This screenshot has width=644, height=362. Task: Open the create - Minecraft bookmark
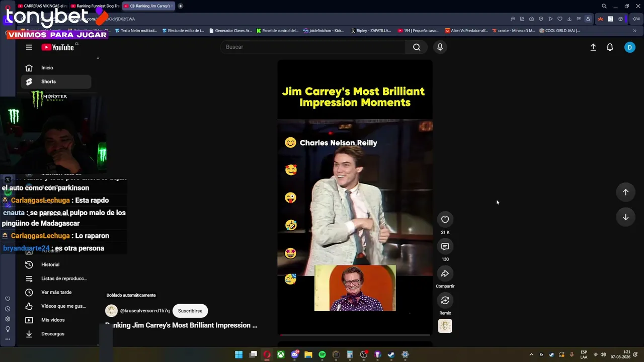click(x=514, y=31)
